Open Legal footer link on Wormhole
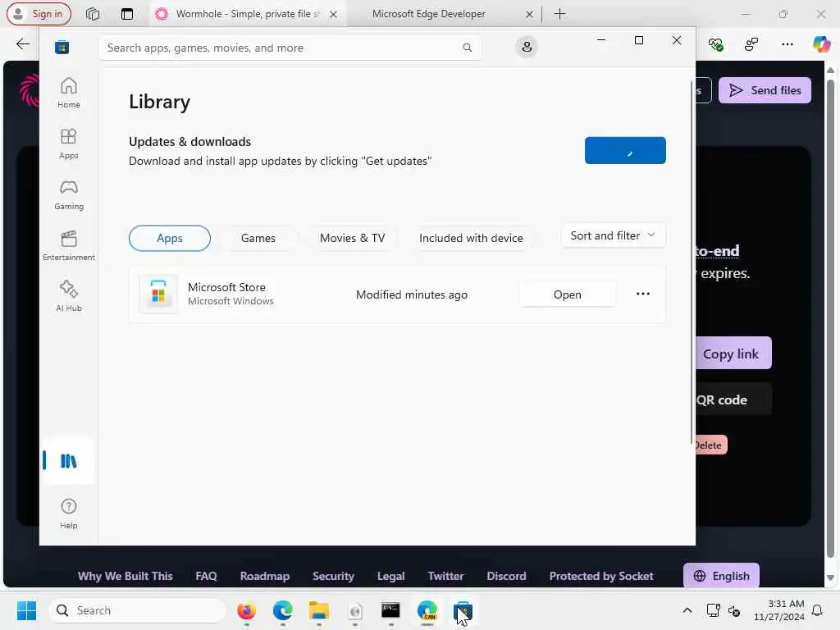Image resolution: width=840 pixels, height=630 pixels. [x=390, y=576]
